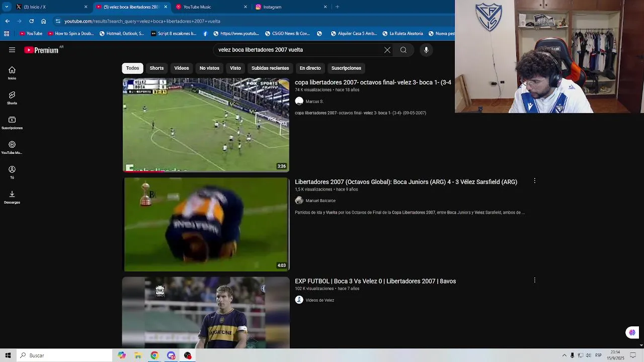Open Descargas in the sidebar

click(12, 197)
